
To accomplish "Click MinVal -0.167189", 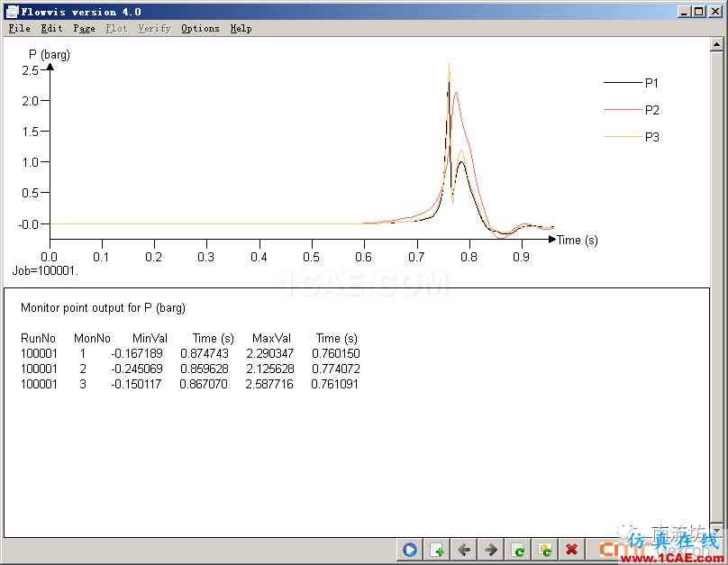I will (137, 353).
